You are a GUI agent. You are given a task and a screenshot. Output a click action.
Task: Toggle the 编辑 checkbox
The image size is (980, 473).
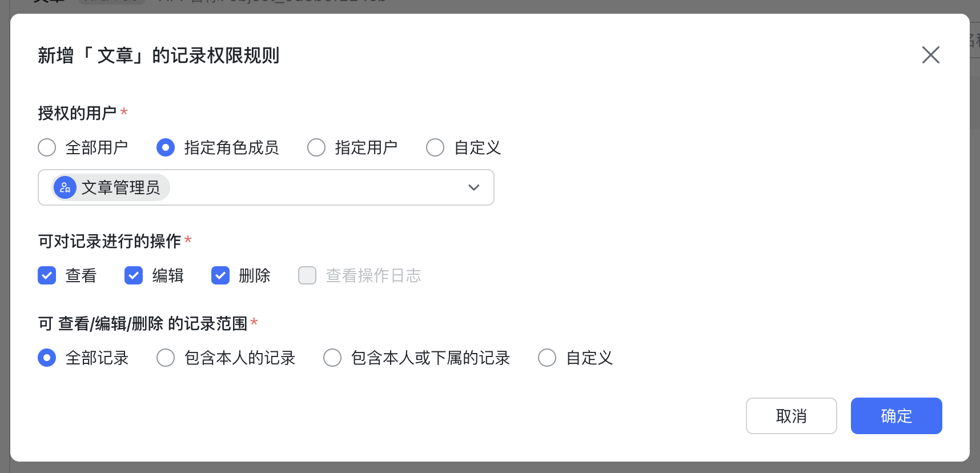(134, 275)
